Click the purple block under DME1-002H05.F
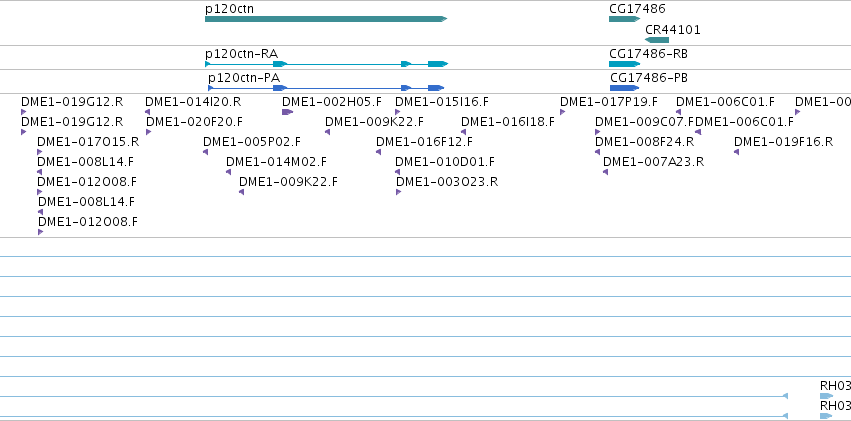 click(288, 112)
